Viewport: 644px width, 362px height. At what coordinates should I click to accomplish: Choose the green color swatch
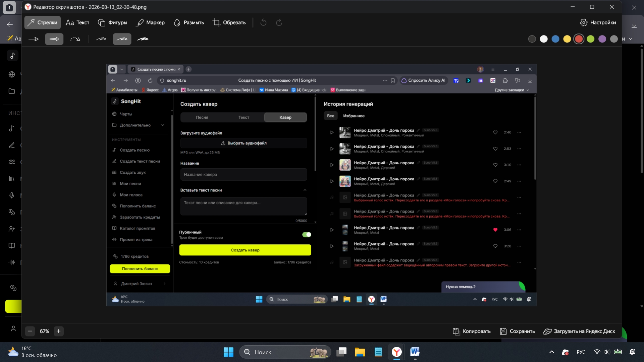[x=591, y=39]
